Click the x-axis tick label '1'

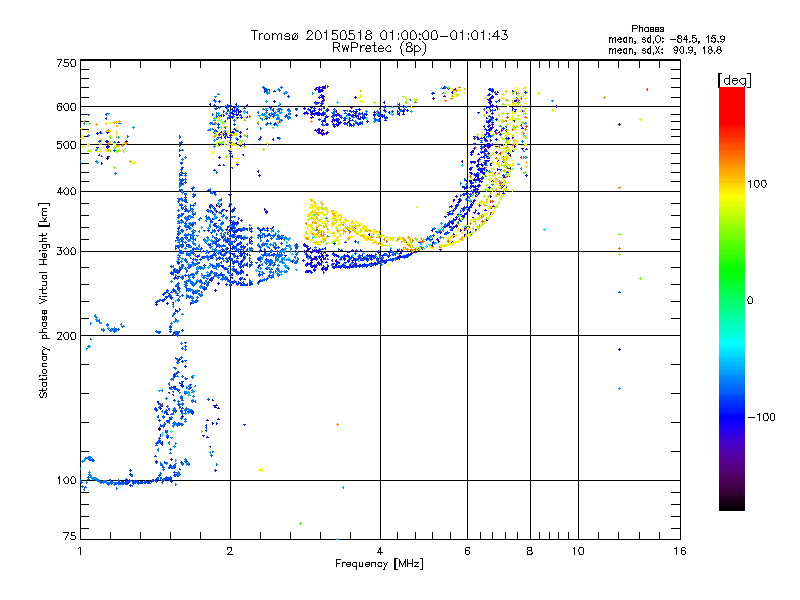[x=80, y=551]
